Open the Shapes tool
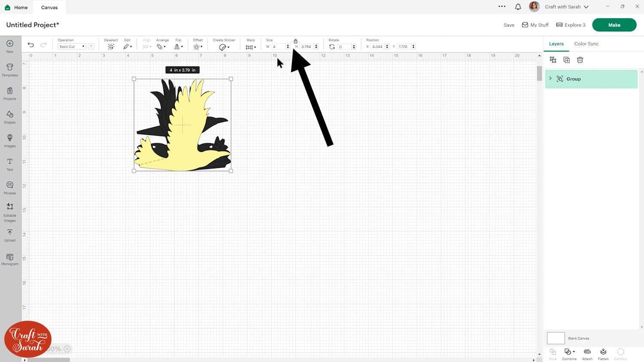This screenshot has height=362, width=644. 10,117
